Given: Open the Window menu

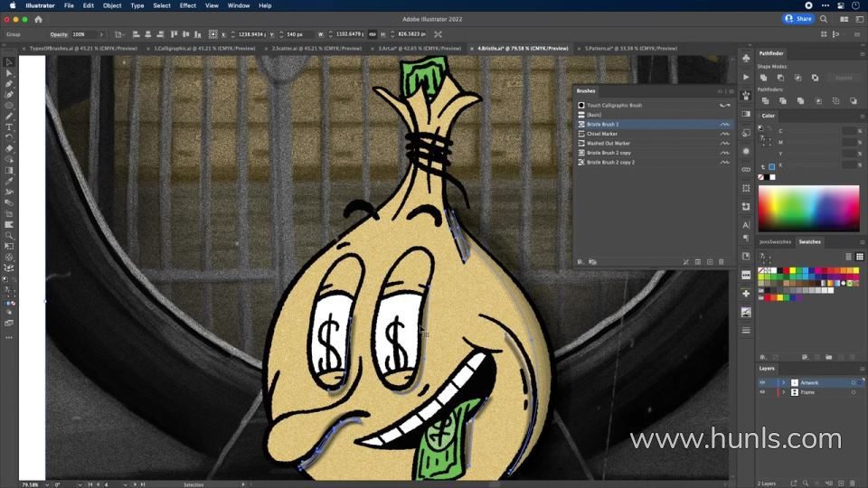Looking at the screenshot, I should point(239,5).
